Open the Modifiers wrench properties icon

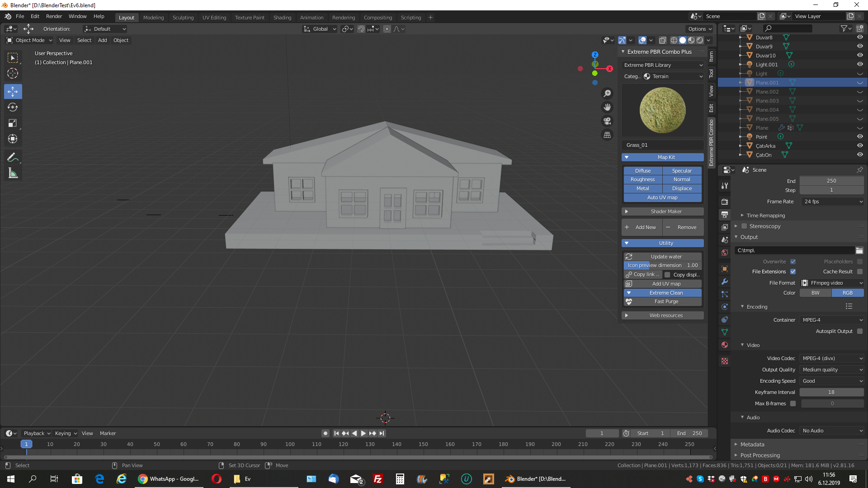click(725, 282)
